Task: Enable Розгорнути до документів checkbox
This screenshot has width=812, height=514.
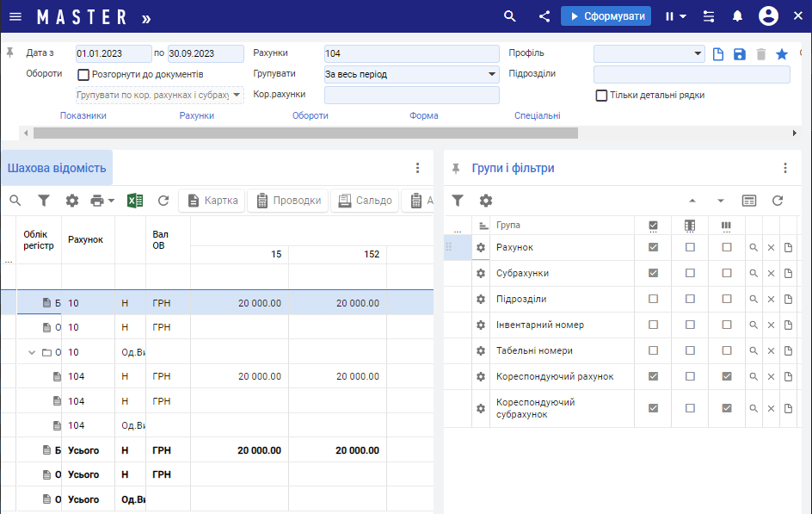Action: [x=84, y=75]
